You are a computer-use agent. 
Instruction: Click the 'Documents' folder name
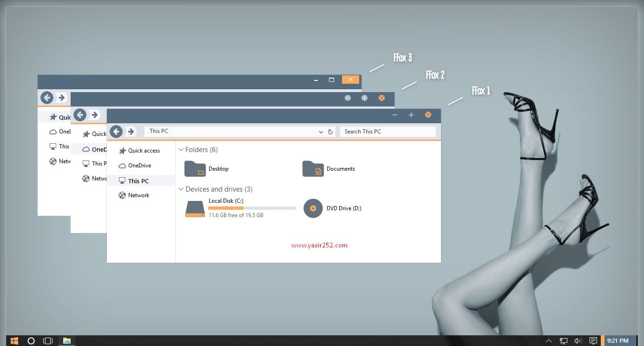(341, 169)
